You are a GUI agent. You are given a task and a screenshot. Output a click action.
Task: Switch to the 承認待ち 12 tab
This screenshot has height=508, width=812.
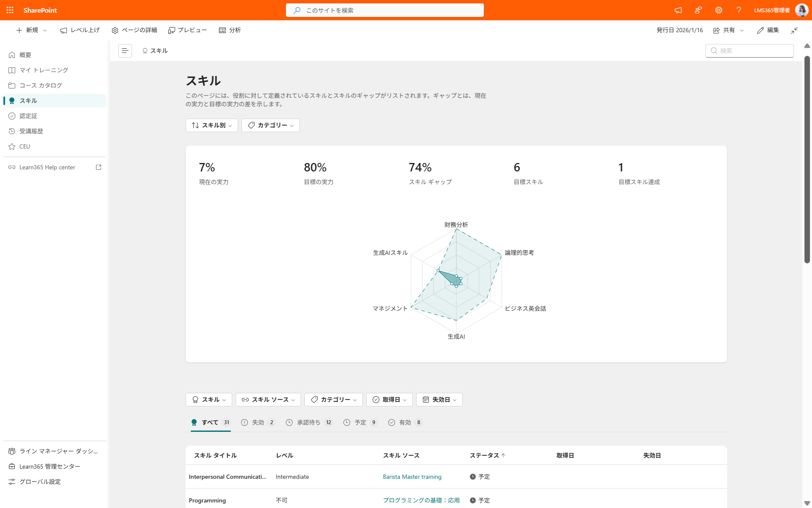pyautogui.click(x=310, y=422)
